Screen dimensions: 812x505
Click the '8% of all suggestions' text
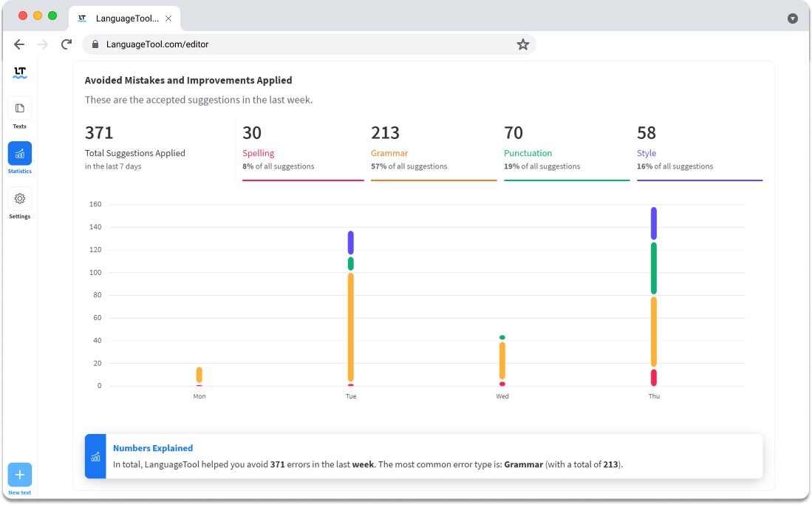point(278,166)
